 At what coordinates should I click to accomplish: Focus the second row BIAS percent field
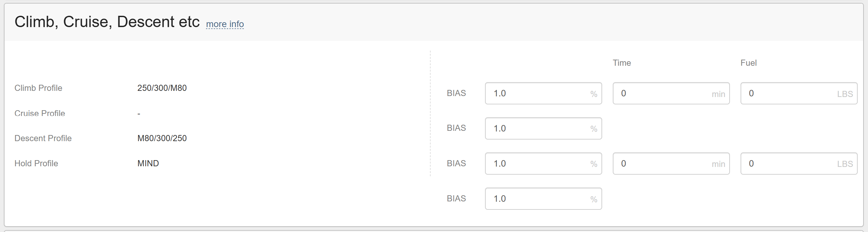[543, 129]
